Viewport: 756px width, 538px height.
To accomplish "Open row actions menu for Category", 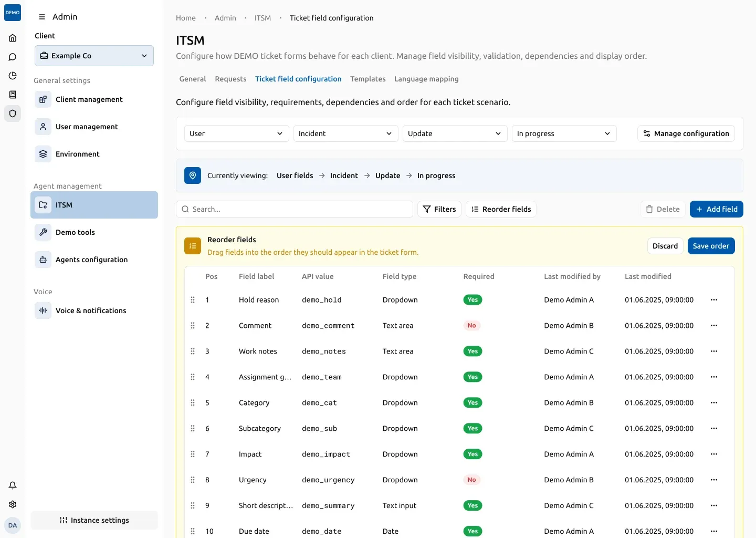I will (x=714, y=402).
